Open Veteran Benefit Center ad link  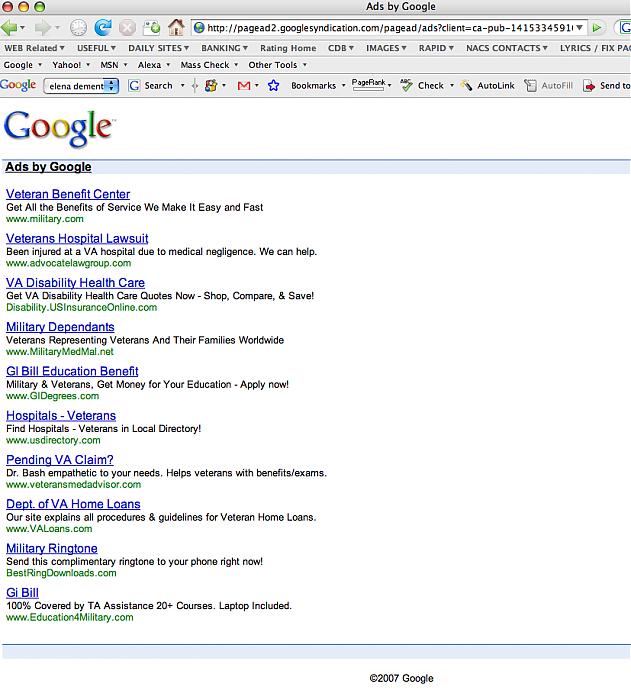[x=68, y=194]
